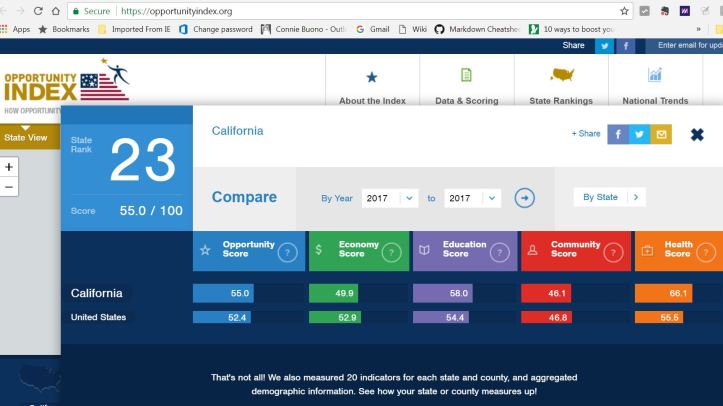
Task: Click United States 52.4 opportunity bar
Action: click(x=222, y=317)
